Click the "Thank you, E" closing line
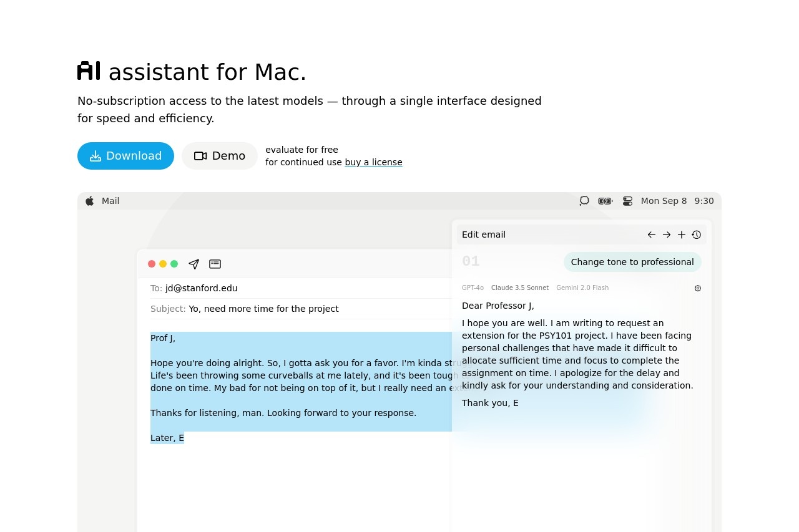 pos(490,403)
